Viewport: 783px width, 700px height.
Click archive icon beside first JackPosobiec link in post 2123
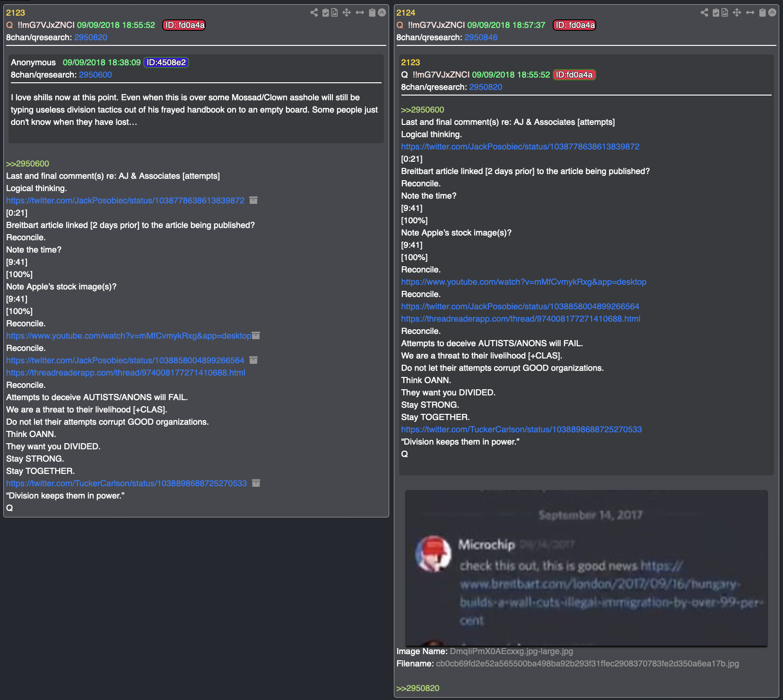[253, 200]
